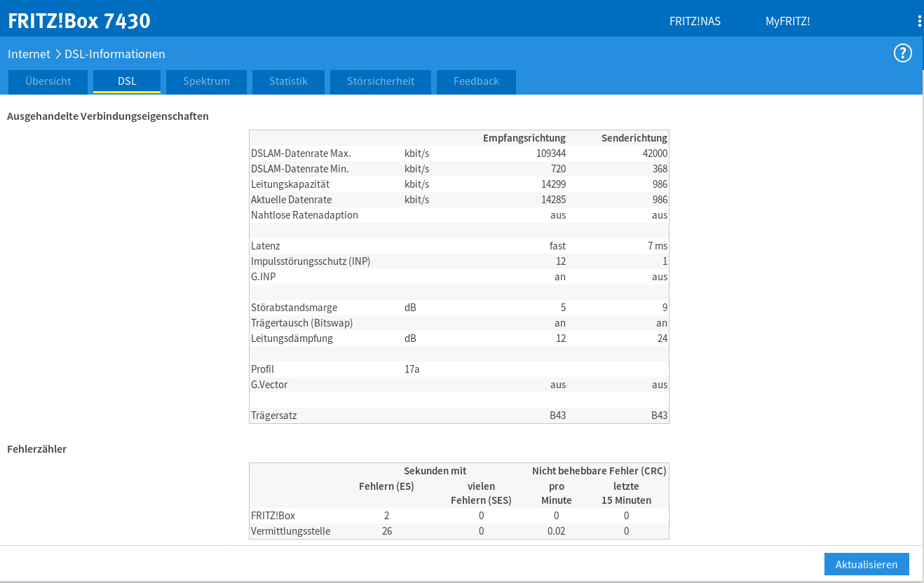Switch to the Übersicht tab

click(x=48, y=81)
